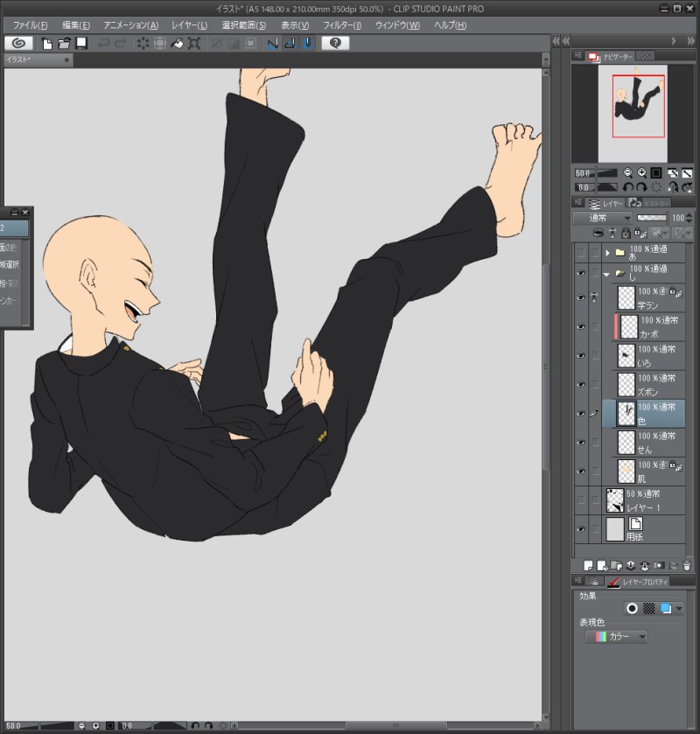Open the layer effect dropdown arrow
The height and width of the screenshot is (734, 700).
pyautogui.click(x=679, y=609)
